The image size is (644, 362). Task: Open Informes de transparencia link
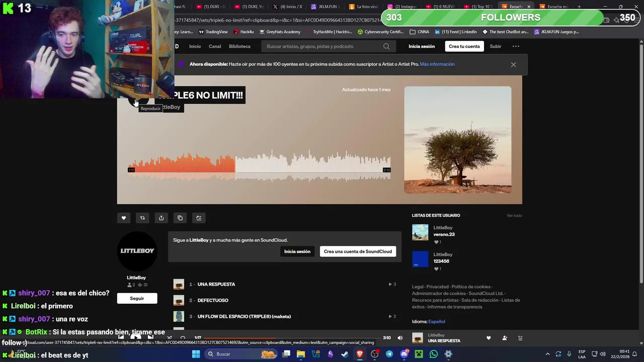click(455, 307)
